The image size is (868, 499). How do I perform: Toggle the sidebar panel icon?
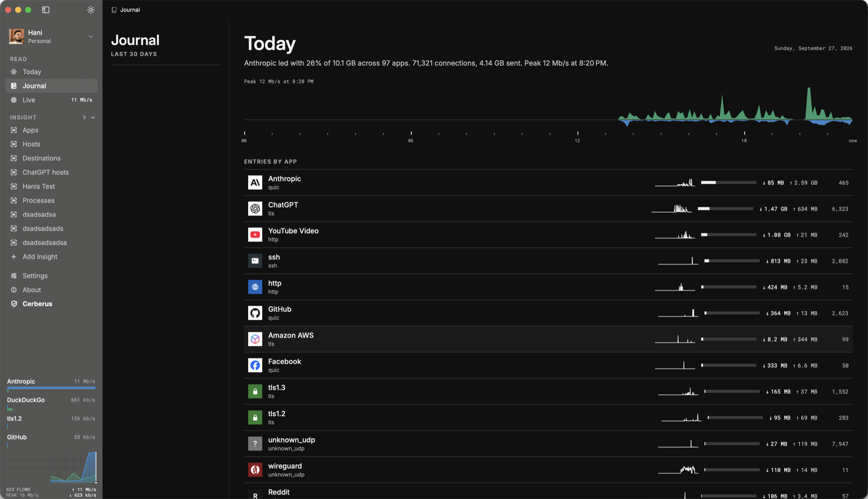(46, 10)
